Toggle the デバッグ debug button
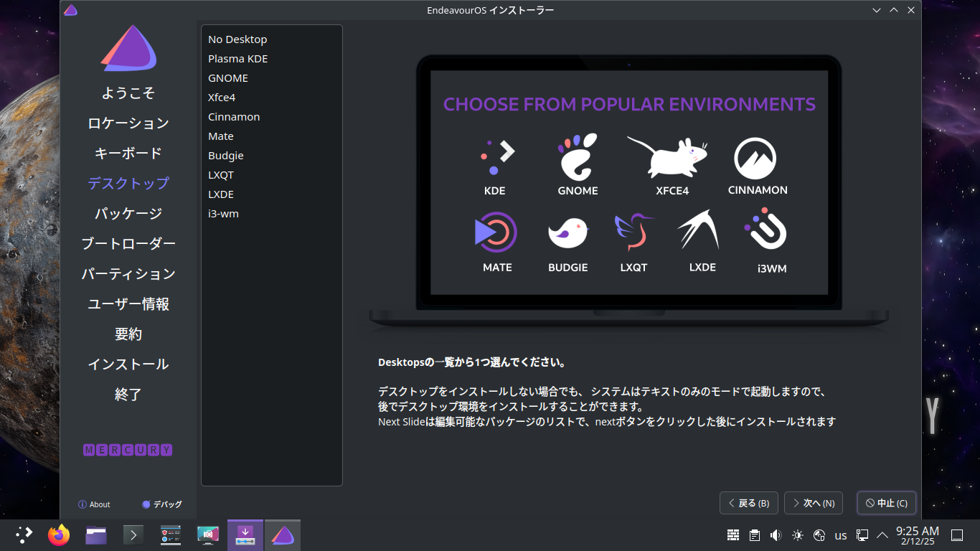Image resolution: width=980 pixels, height=551 pixels. coord(162,504)
